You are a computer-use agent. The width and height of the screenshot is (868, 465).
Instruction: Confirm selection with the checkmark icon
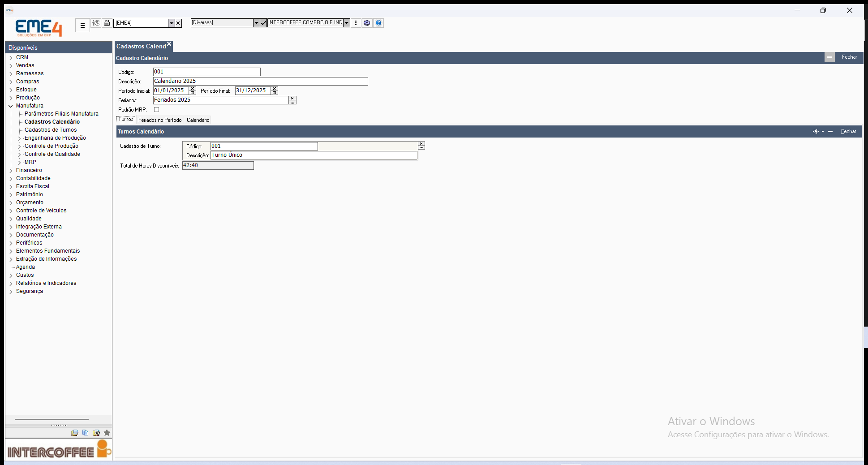263,23
